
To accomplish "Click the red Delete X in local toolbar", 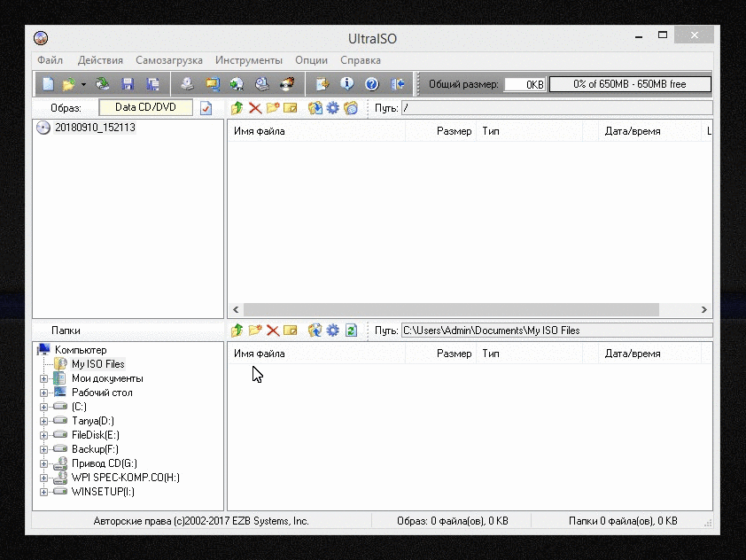I will coord(273,331).
